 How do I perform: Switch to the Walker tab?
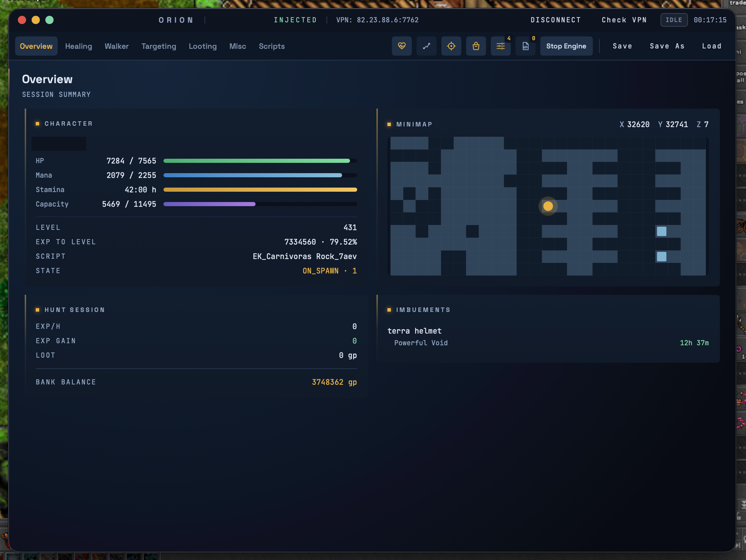click(116, 46)
